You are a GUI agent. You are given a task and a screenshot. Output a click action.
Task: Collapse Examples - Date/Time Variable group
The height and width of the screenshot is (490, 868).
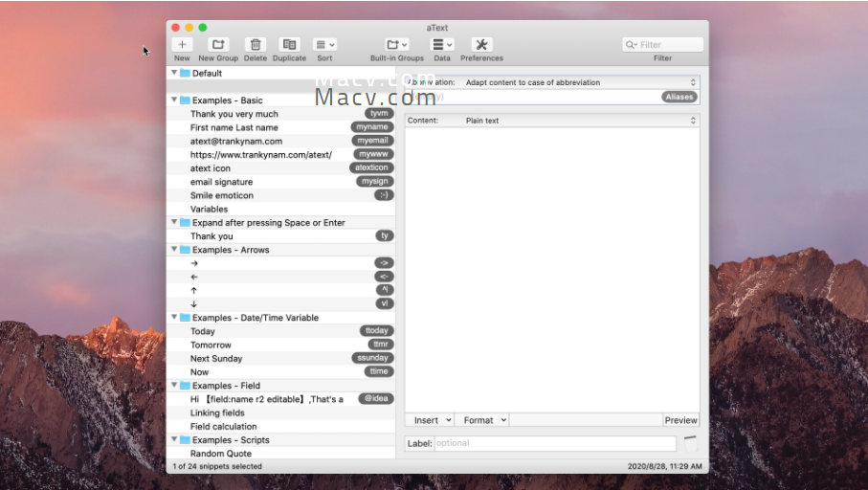pyautogui.click(x=174, y=317)
